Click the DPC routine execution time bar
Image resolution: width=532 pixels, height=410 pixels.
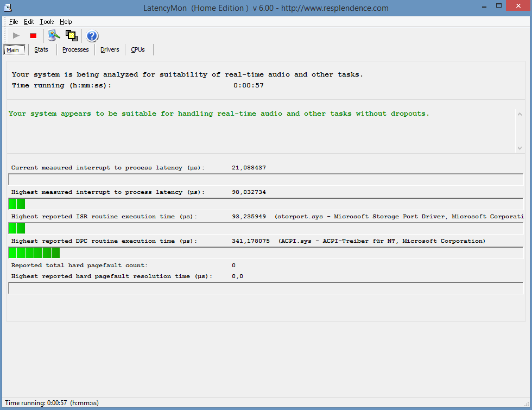click(x=265, y=253)
